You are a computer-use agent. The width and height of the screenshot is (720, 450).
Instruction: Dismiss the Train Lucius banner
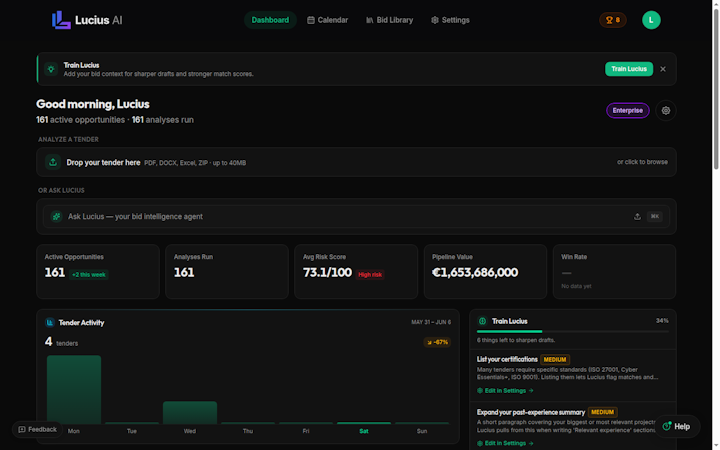[663, 69]
